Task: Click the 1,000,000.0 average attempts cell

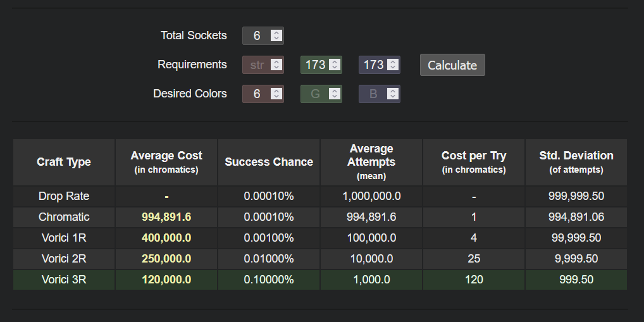Action: [x=371, y=196]
